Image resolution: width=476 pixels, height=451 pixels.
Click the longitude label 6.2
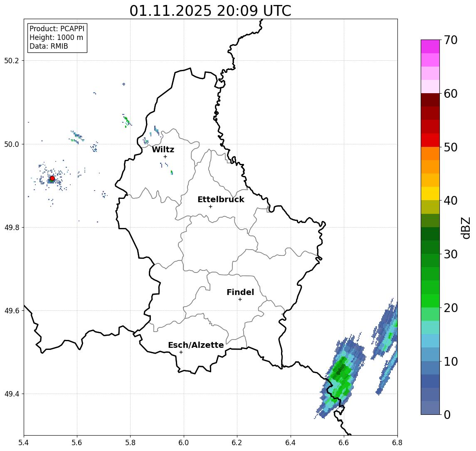click(237, 443)
